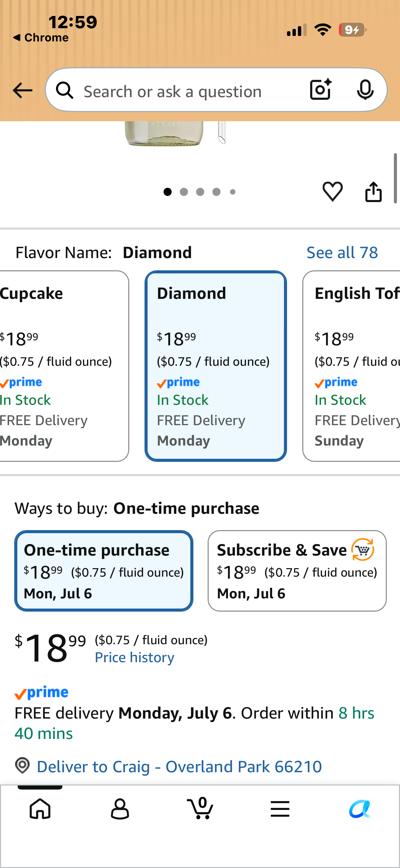This screenshot has width=400, height=868.
Task: Open account profile tab
Action: tap(120, 809)
